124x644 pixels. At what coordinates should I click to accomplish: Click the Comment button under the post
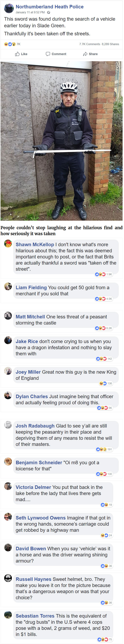pos(56,54)
